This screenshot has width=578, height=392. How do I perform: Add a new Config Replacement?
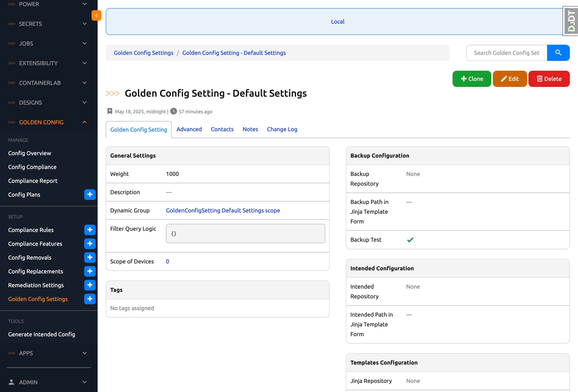pyautogui.click(x=90, y=271)
